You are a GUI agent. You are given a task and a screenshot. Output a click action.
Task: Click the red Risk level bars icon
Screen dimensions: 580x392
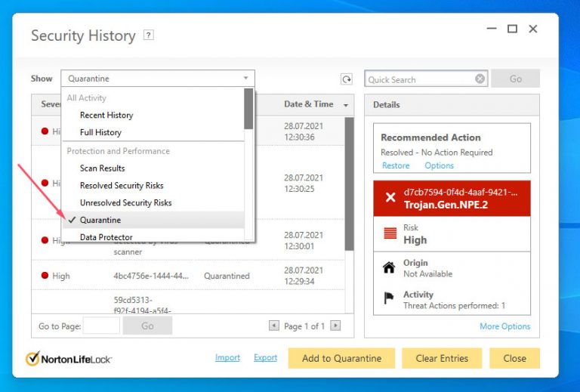[390, 233]
